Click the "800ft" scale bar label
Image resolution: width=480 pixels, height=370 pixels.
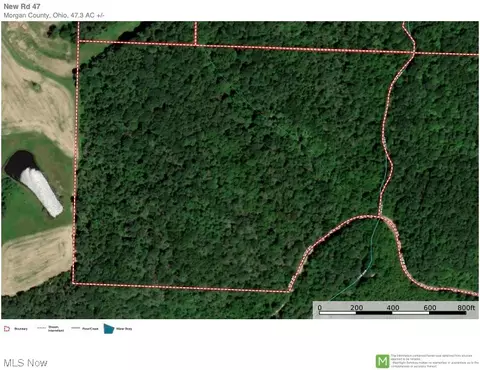pyautogui.click(x=466, y=307)
